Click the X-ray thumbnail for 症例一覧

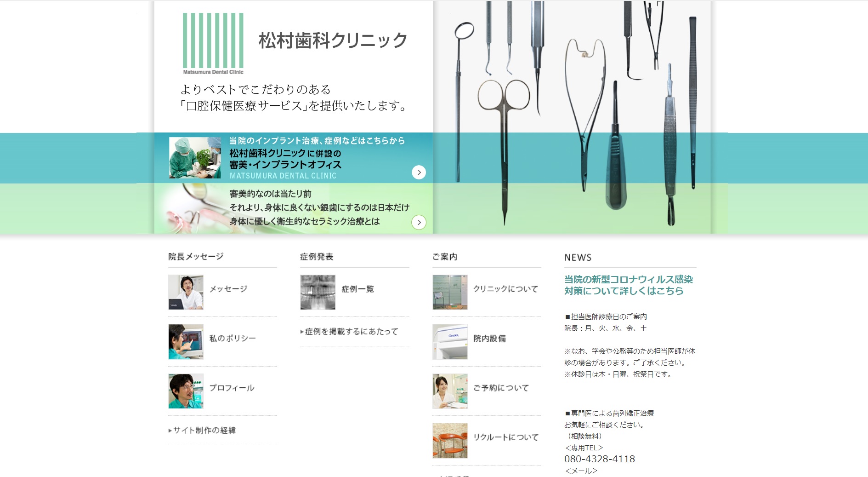coord(318,292)
